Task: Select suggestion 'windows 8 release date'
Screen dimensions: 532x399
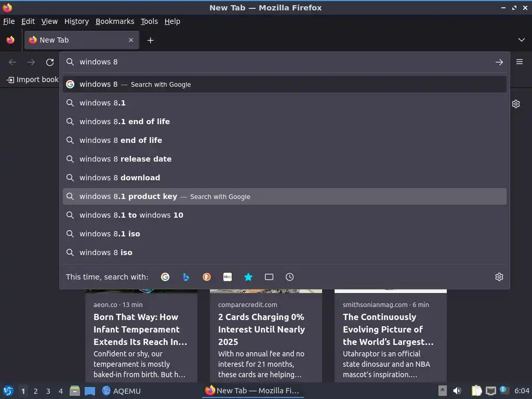Action: (285, 159)
